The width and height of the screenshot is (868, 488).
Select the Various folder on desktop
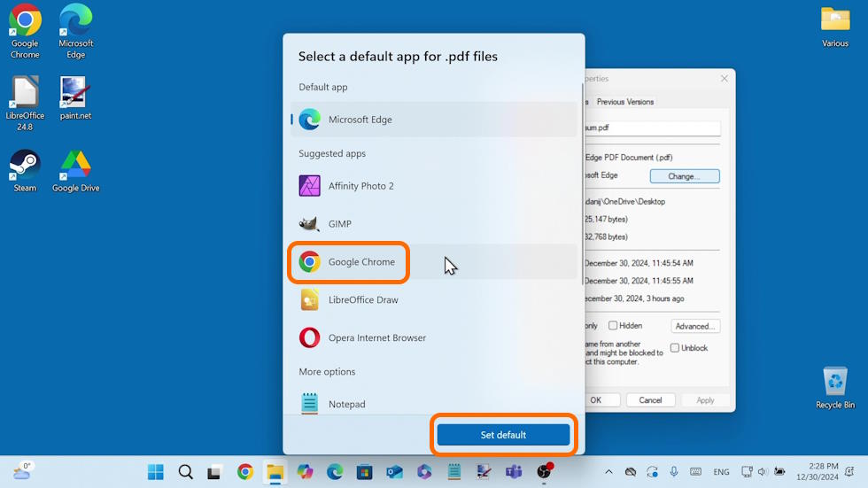[x=834, y=27]
